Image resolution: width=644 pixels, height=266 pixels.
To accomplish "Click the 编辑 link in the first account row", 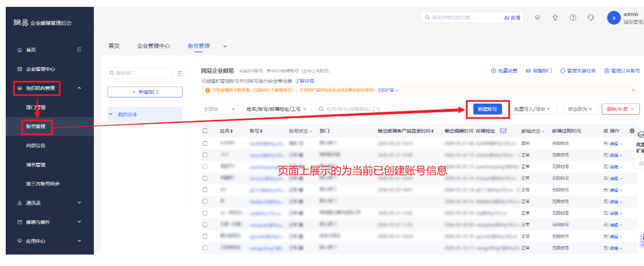I will click(615, 143).
